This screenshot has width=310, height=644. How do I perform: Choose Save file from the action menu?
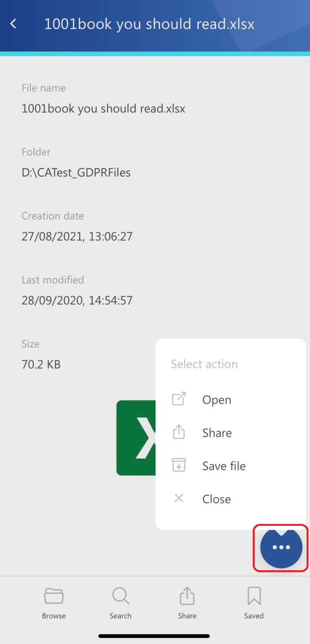pos(224,465)
